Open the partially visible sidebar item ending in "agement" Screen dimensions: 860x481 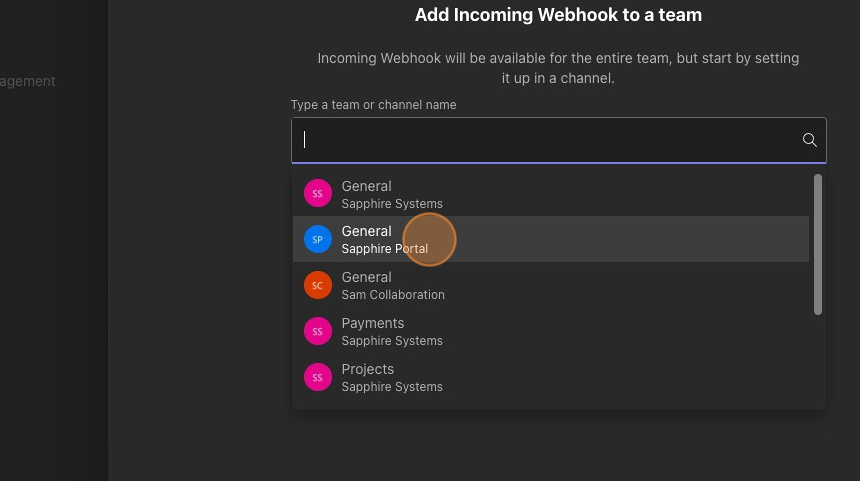28,81
